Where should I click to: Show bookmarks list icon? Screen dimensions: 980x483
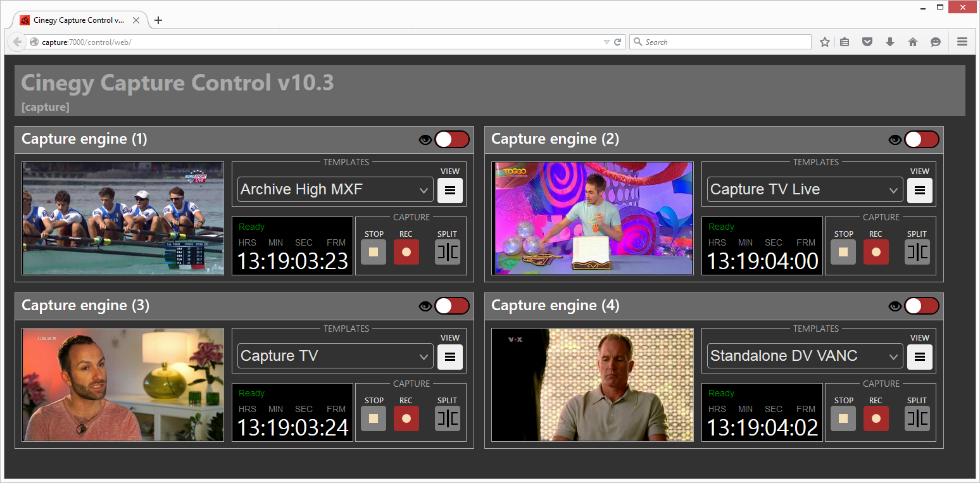(x=845, y=42)
